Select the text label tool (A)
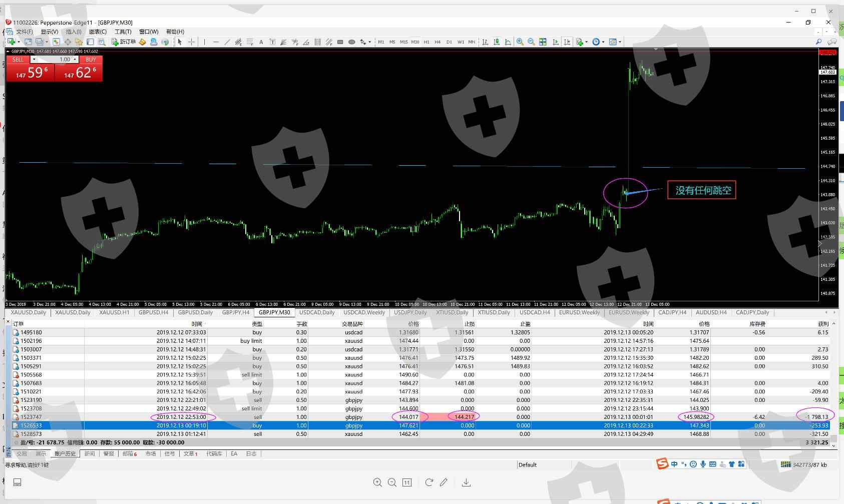The height and width of the screenshot is (504, 844). pyautogui.click(x=261, y=42)
